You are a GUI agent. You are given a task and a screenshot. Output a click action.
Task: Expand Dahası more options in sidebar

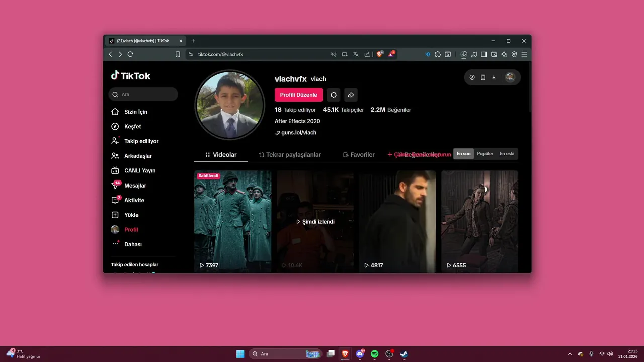pos(127,244)
